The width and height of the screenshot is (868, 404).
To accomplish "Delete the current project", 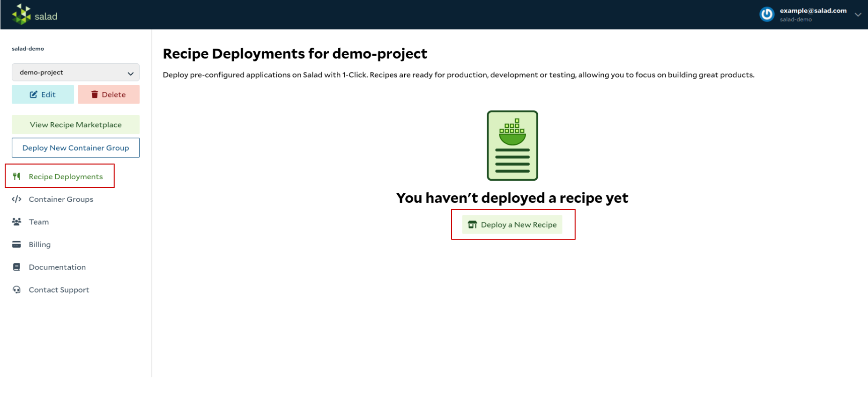I will pyautogui.click(x=109, y=95).
